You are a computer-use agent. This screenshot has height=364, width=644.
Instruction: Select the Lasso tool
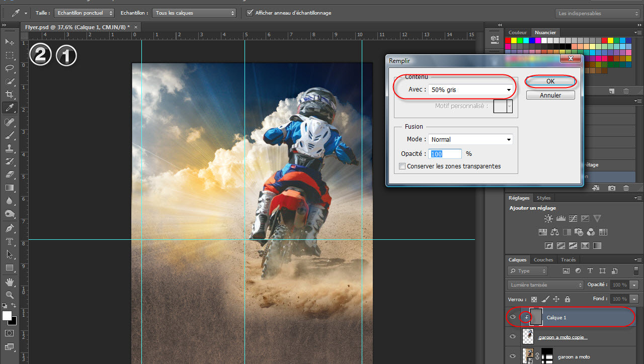(9, 68)
